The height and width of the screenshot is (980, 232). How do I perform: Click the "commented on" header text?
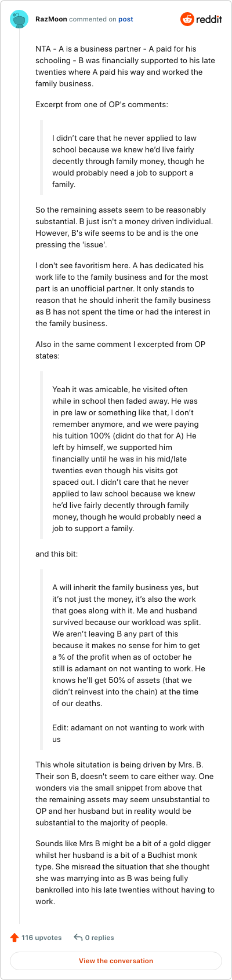93,19
